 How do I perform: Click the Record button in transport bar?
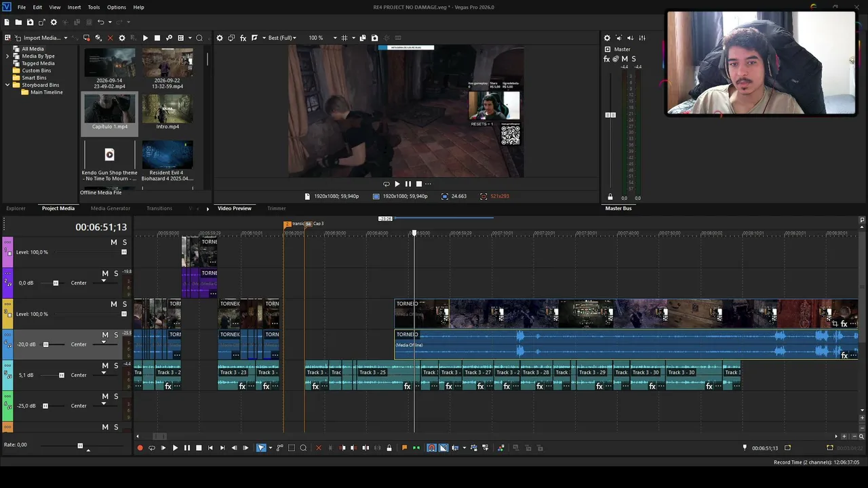click(140, 448)
